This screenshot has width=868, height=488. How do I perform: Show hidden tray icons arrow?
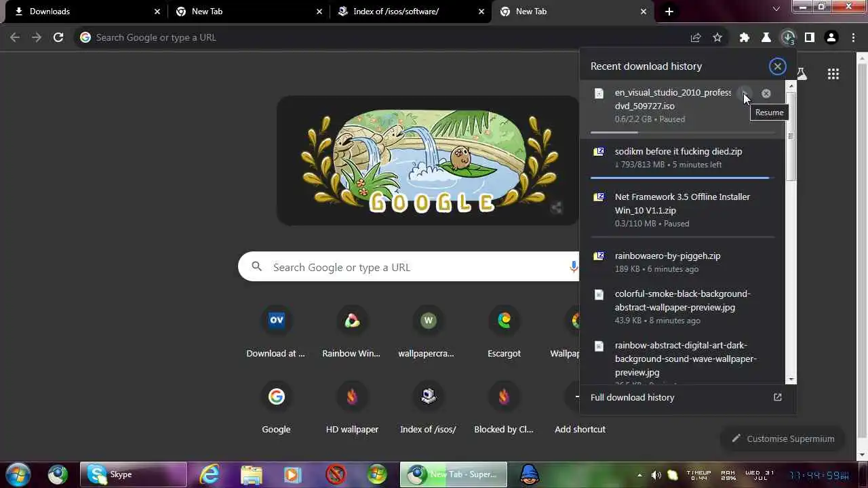pyautogui.click(x=639, y=474)
